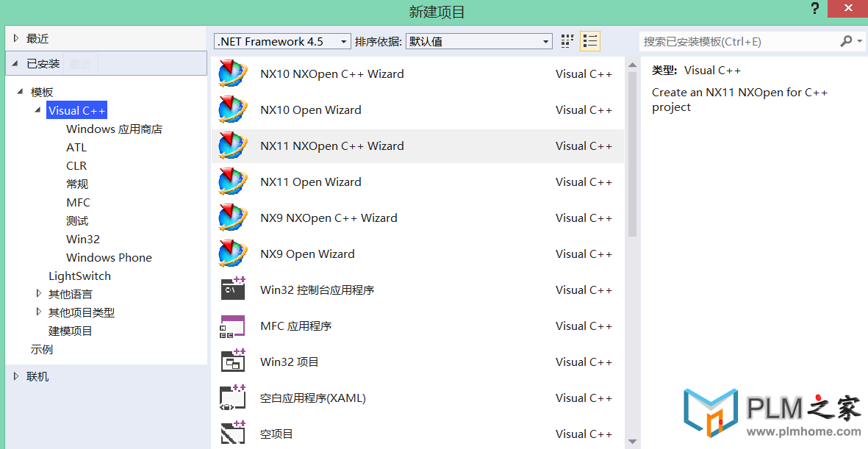Click the 空项目 template icon

pyautogui.click(x=232, y=433)
